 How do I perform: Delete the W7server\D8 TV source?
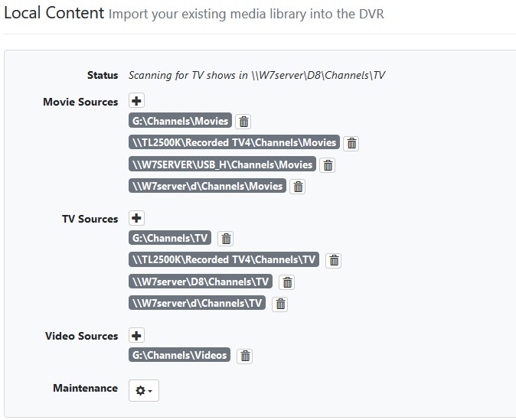286,282
